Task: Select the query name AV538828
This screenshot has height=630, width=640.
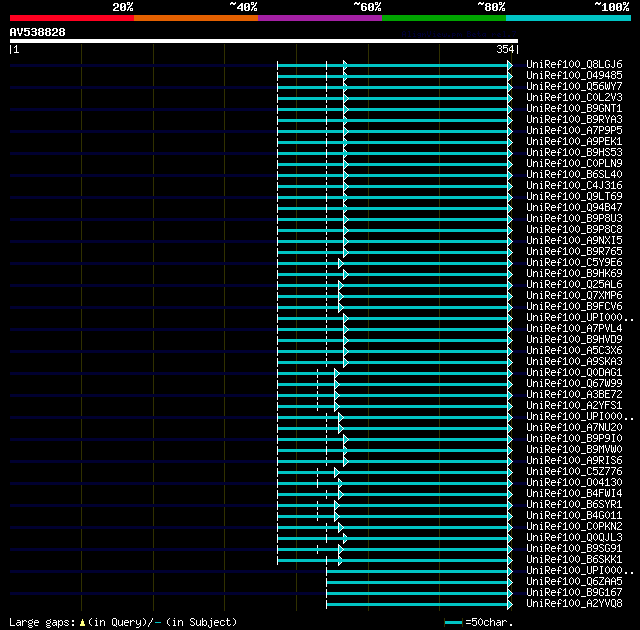Action: (38, 32)
